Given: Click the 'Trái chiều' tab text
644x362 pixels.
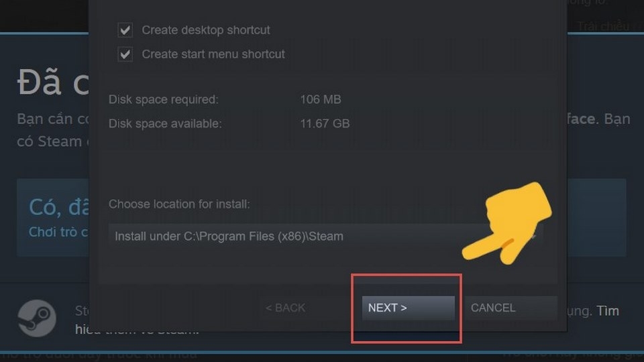Looking at the screenshot, I should [x=603, y=26].
